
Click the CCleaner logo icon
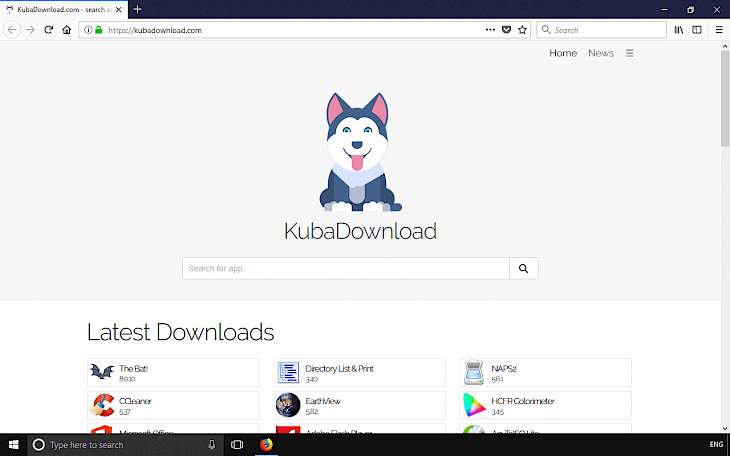pyautogui.click(x=102, y=405)
